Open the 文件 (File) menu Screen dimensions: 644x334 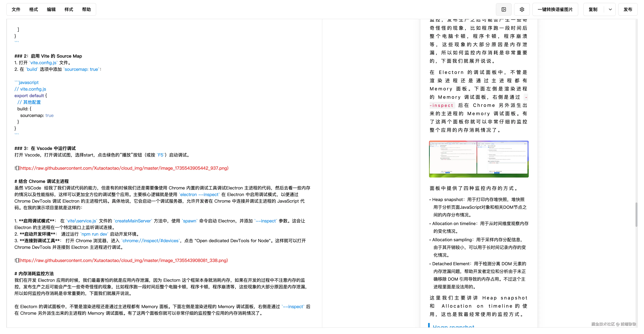coord(16,9)
